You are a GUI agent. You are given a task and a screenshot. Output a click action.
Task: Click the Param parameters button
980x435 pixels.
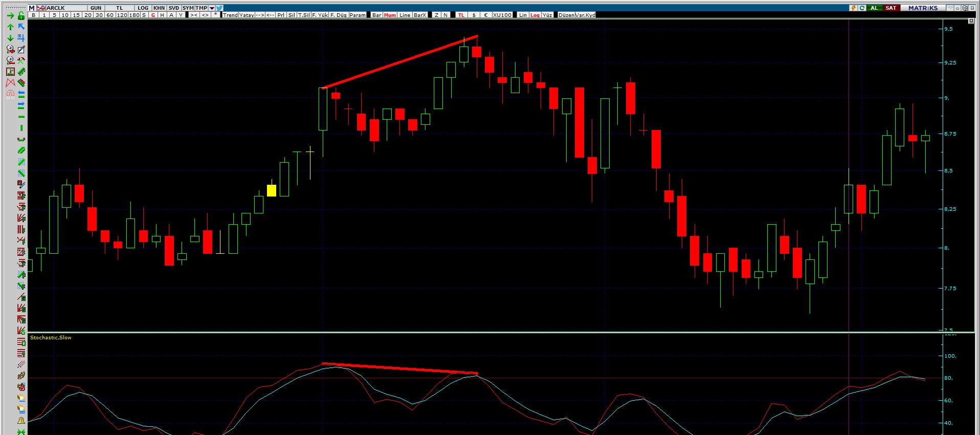coord(358,15)
